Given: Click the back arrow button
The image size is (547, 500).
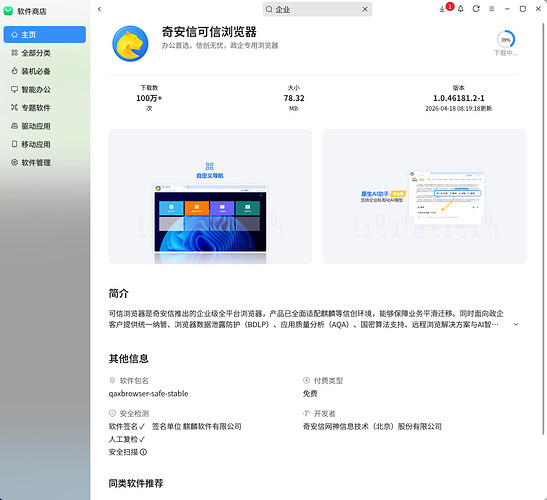Looking at the screenshot, I should (99, 9).
